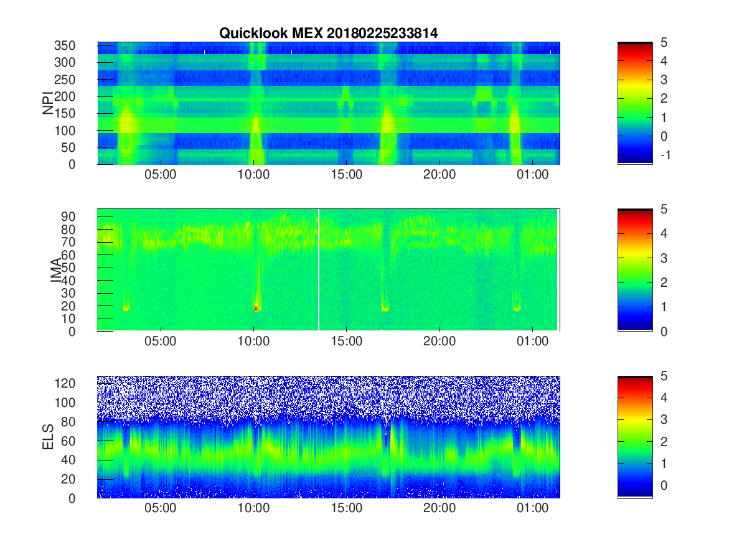
Task: Click the plot title Quicklook MEX 20180225233814
Action: coord(328,34)
